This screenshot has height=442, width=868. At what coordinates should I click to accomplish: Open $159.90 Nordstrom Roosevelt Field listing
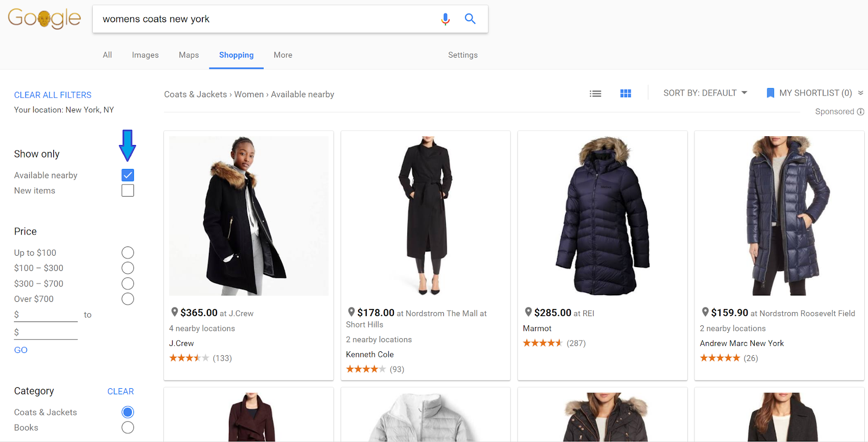tap(783, 313)
